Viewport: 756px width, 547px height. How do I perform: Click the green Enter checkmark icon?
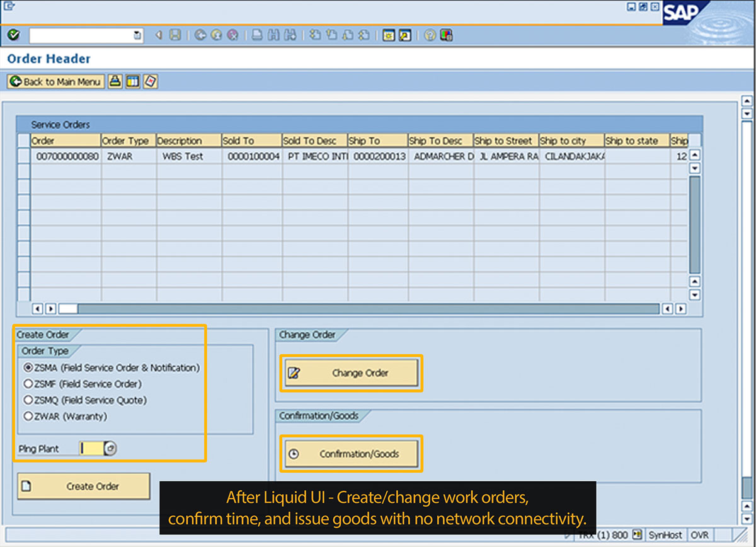[14, 35]
